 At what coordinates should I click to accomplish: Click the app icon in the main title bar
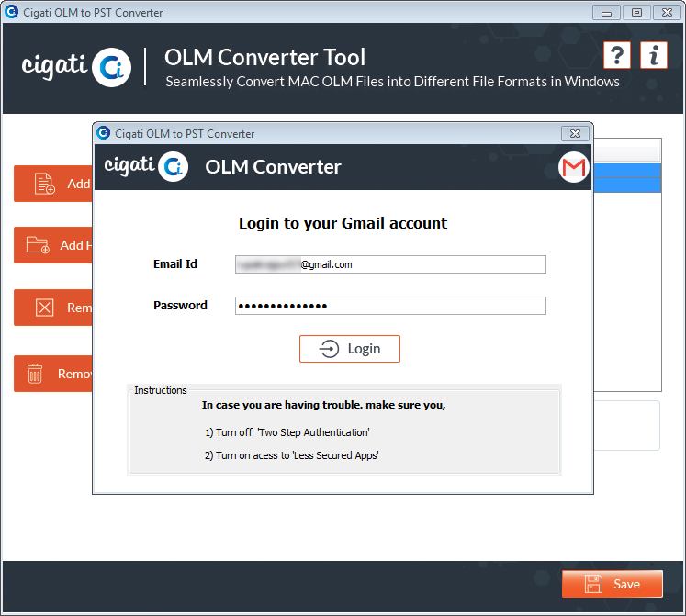(x=11, y=12)
